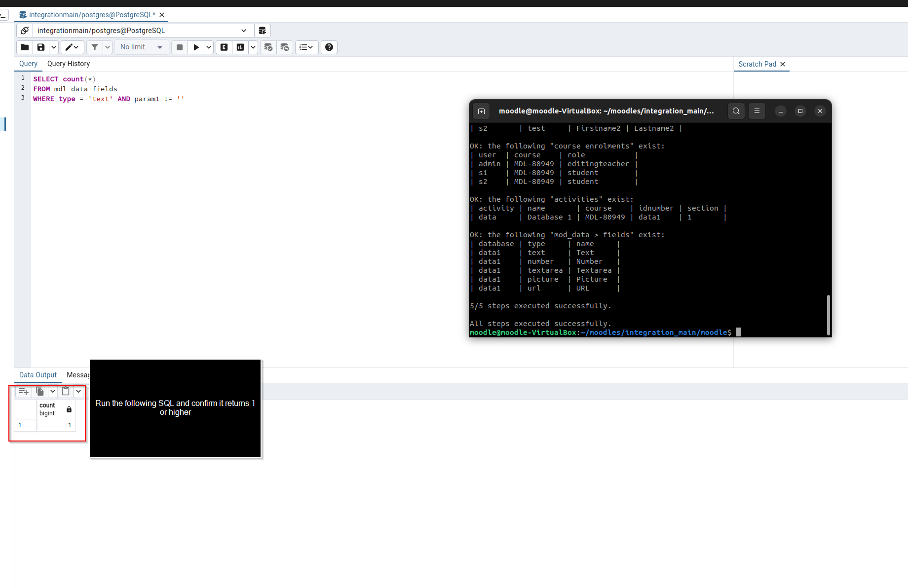
Task: Click the Commit transaction icon
Action: click(x=268, y=47)
